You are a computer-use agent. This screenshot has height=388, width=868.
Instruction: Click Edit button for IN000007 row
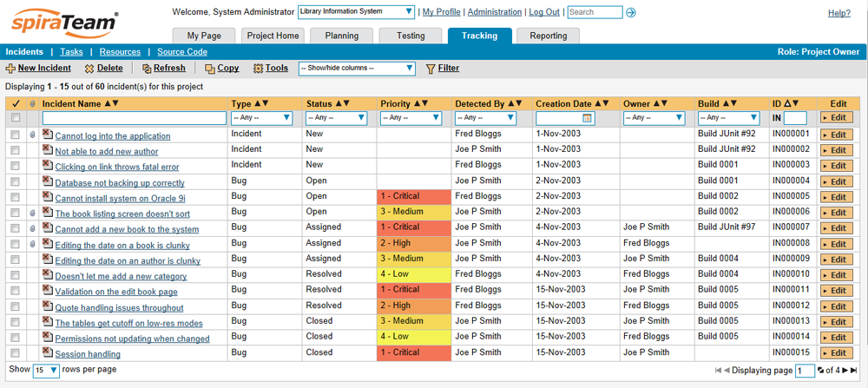(x=835, y=228)
